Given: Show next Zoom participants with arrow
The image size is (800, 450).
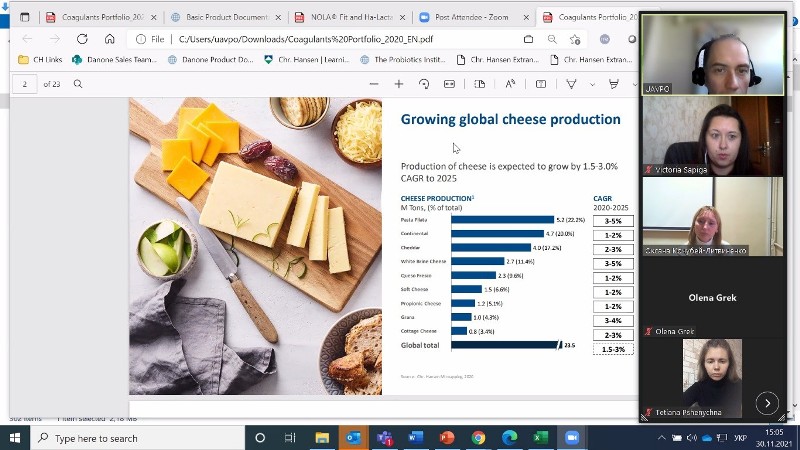Looking at the screenshot, I should [x=767, y=403].
